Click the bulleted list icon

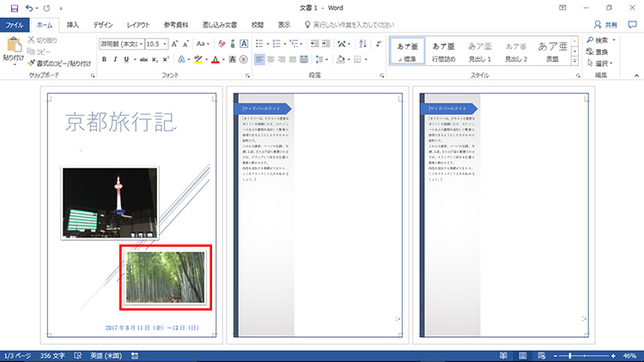point(260,44)
